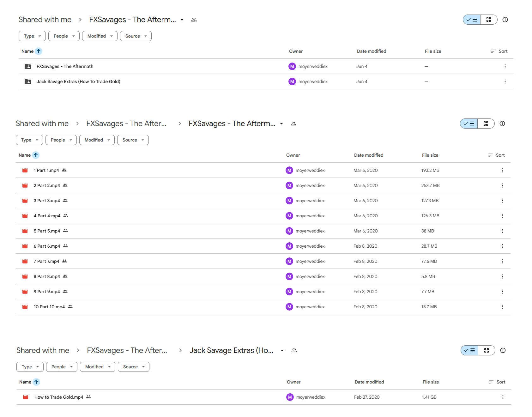Open more actions for 7 Part 7.mp4
532x417 pixels.
[x=502, y=261]
